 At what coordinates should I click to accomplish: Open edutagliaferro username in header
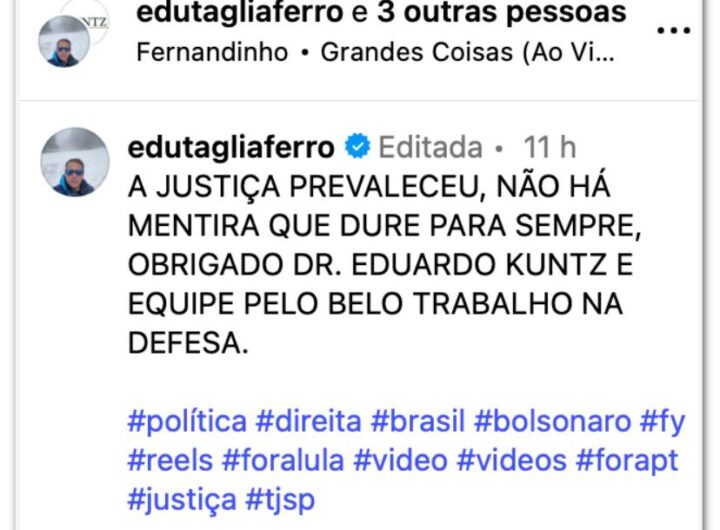(x=240, y=12)
